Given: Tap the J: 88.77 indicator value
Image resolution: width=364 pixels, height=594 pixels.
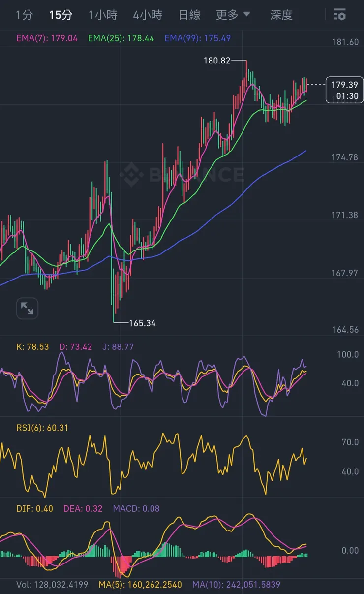Looking at the screenshot, I should coord(118,347).
